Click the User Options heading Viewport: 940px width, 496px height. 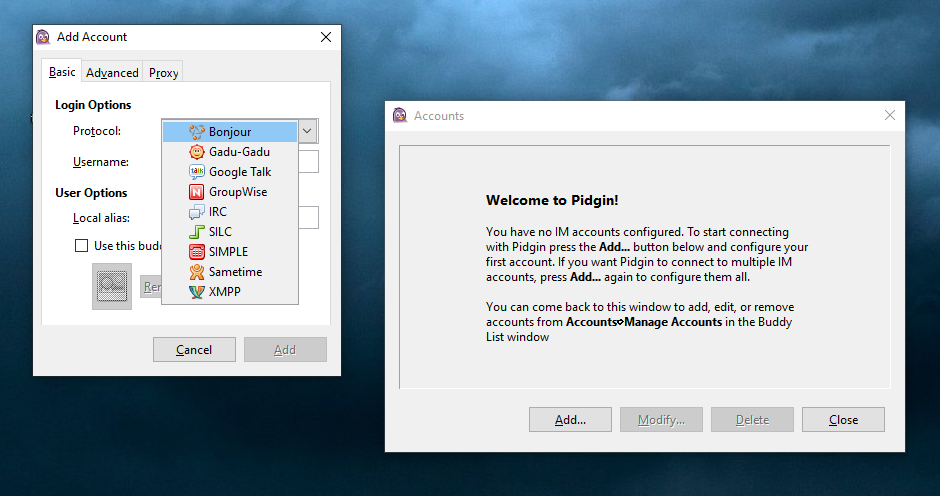91,193
